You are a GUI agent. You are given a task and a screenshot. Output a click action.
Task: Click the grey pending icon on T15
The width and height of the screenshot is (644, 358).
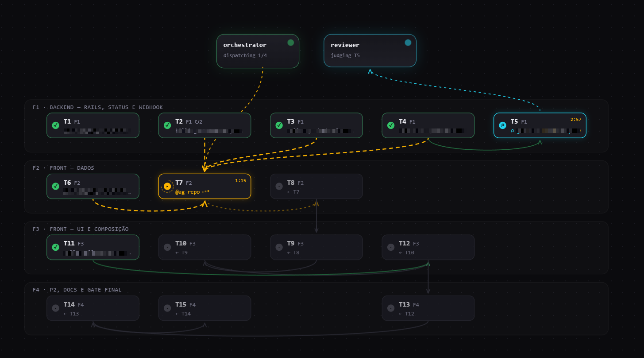click(x=167, y=308)
